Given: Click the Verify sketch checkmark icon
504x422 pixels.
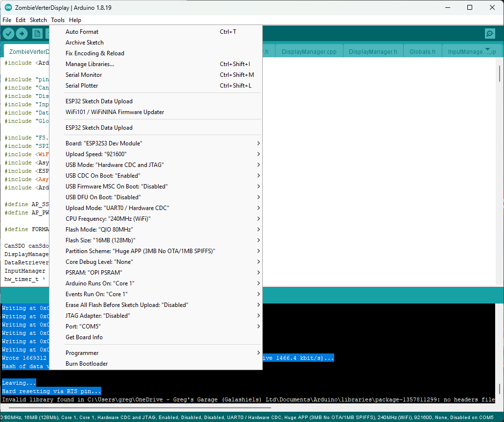Looking at the screenshot, I should click(9, 33).
